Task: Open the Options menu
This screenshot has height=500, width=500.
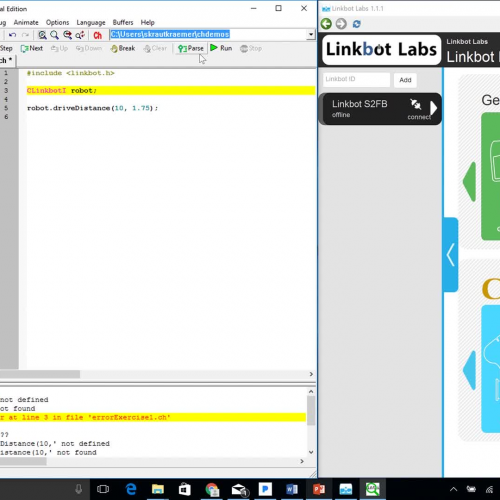Action: pyautogui.click(x=57, y=22)
